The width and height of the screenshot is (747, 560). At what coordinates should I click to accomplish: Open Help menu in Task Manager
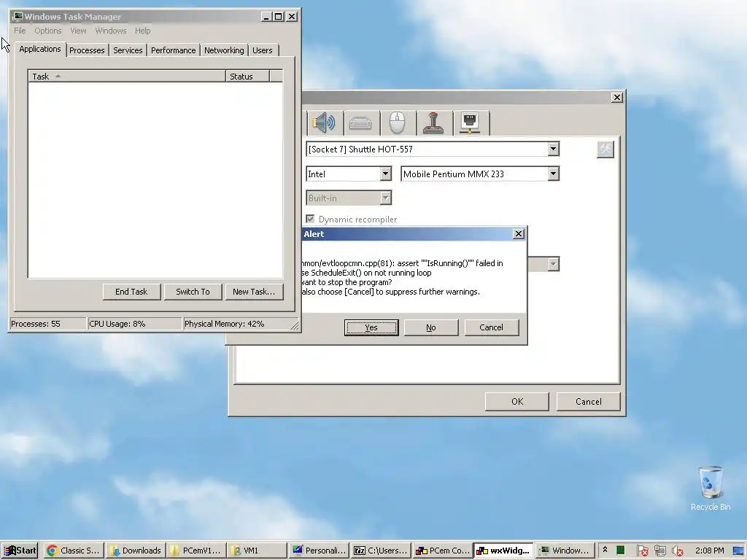(x=142, y=31)
